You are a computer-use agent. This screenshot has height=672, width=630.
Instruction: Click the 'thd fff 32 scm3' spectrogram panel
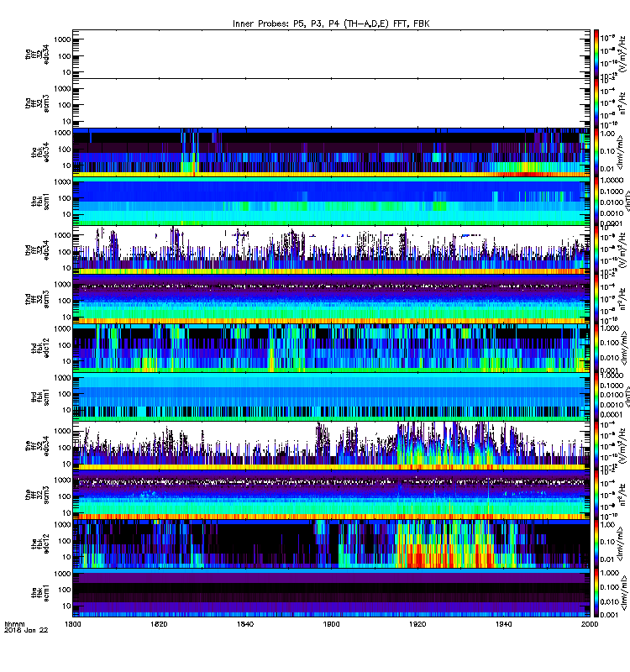pos(331,299)
